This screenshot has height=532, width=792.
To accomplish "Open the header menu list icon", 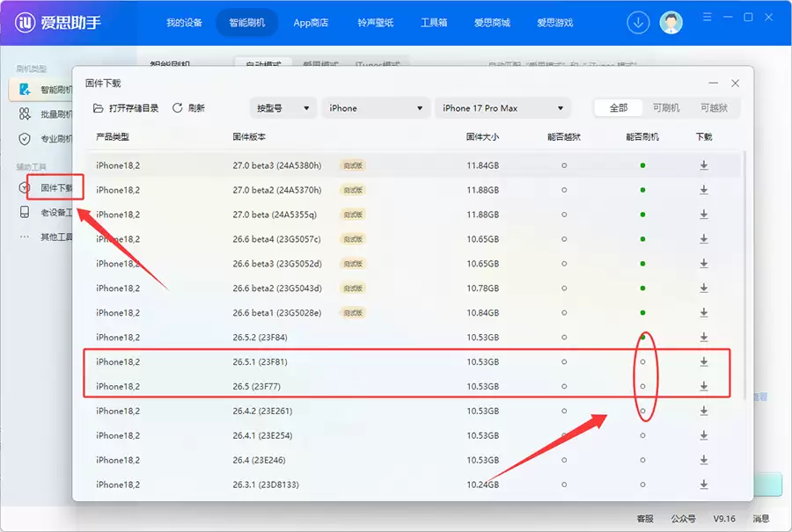I will [708, 18].
